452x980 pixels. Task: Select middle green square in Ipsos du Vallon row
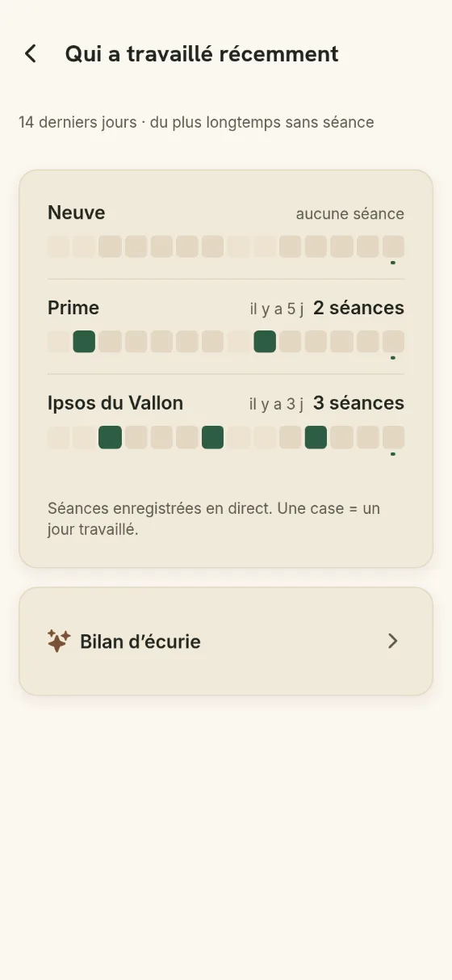click(x=213, y=437)
